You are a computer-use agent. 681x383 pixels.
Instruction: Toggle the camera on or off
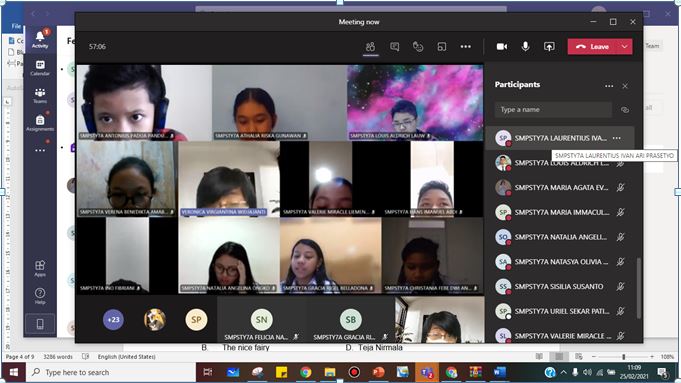502,46
